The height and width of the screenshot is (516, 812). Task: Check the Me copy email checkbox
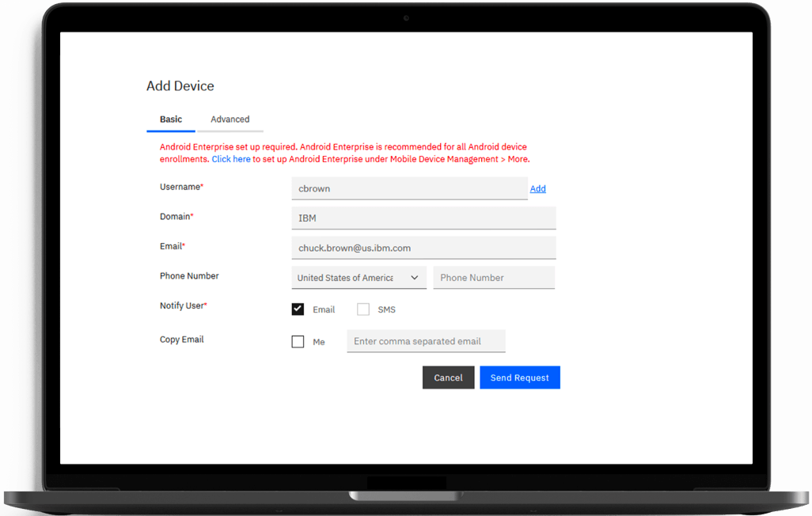click(298, 341)
